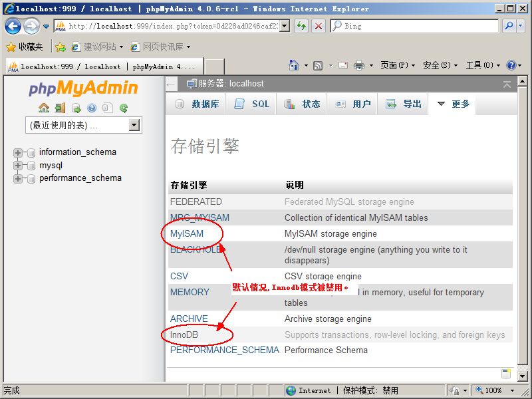Expand the mysql database node

pyautogui.click(x=18, y=166)
